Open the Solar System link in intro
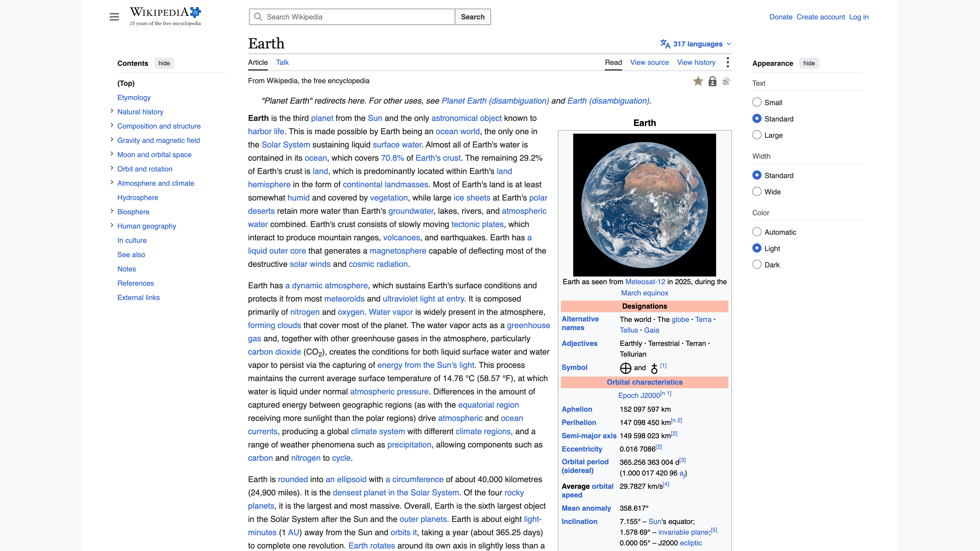The height and width of the screenshot is (551, 980). (x=286, y=145)
